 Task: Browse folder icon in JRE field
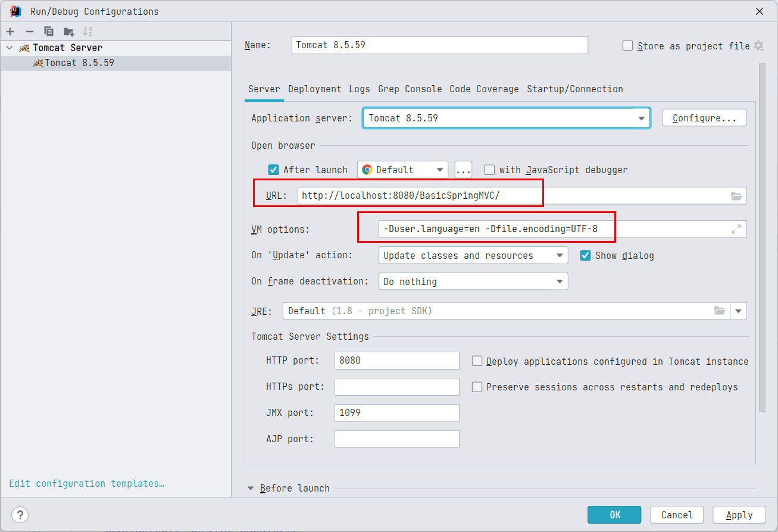pyautogui.click(x=720, y=311)
